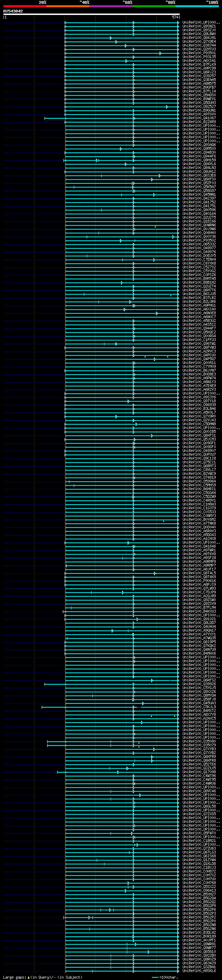Open the UniRef100_Q7X9E4 hit label

tap(199, 41)
